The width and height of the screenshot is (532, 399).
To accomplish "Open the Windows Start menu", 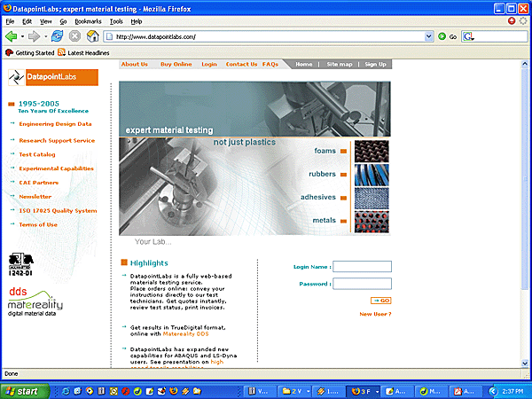I will pyautogui.click(x=25, y=391).
